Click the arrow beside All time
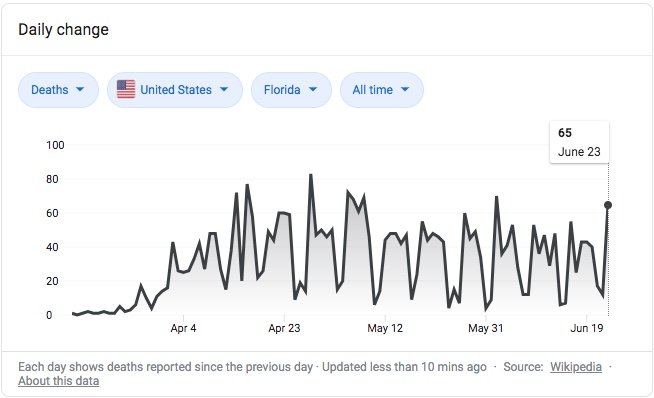The height and width of the screenshot is (398, 654). (405, 89)
